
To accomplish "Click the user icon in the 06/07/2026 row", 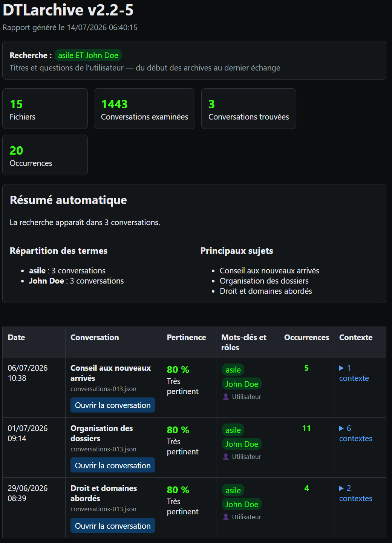I will 226,397.
